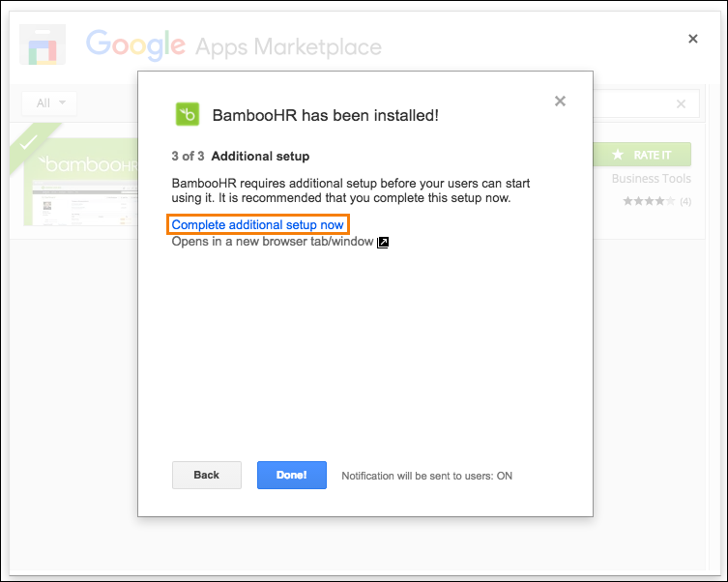This screenshot has height=582, width=728.
Task: Close the Google Apps Marketplace window
Action: pos(693,39)
